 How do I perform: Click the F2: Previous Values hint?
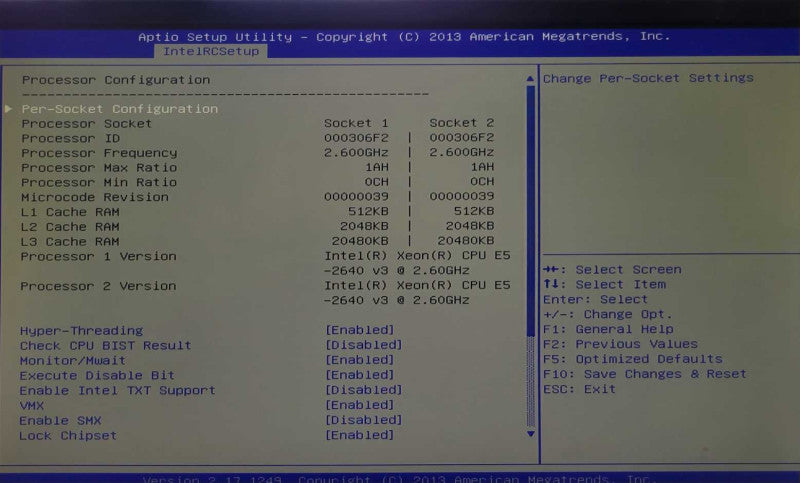click(620, 344)
